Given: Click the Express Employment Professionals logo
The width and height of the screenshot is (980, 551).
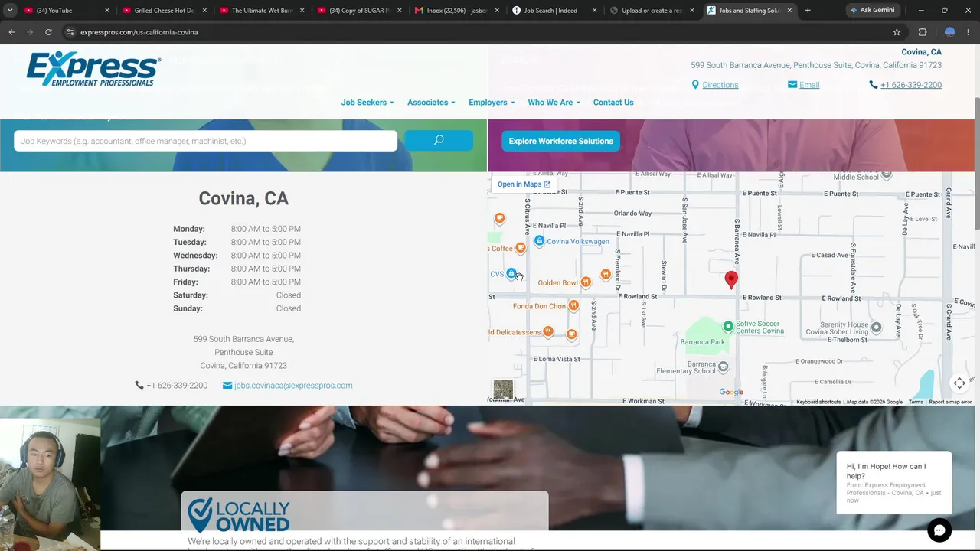Looking at the screenshot, I should coord(93,69).
